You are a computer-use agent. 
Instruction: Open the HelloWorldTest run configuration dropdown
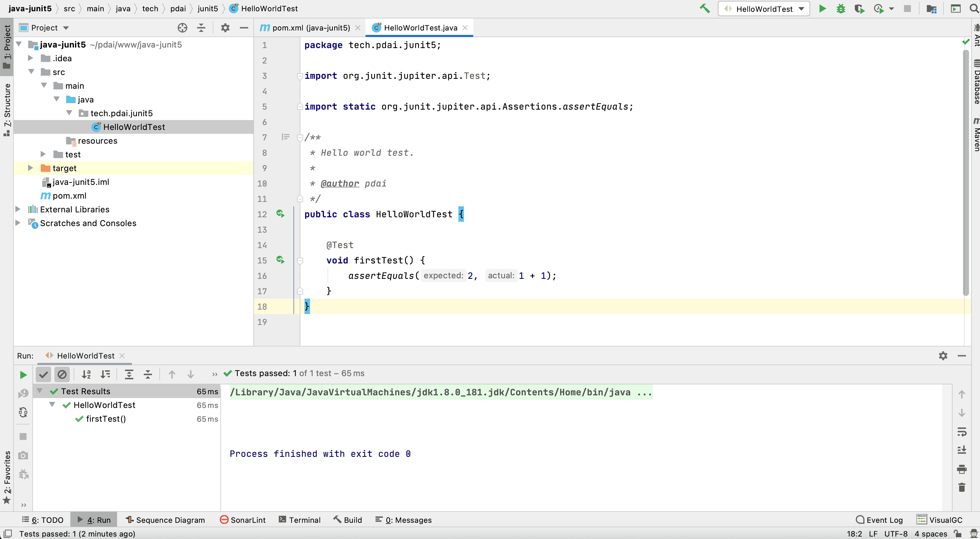(764, 9)
